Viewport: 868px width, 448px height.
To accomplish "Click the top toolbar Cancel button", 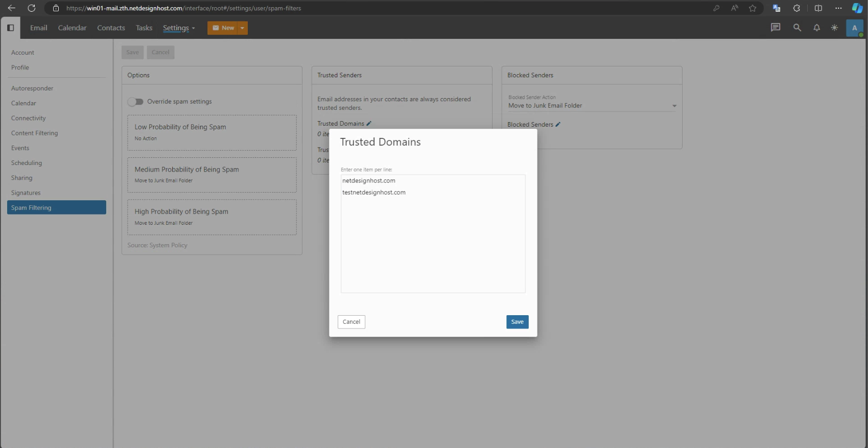I will [x=160, y=52].
